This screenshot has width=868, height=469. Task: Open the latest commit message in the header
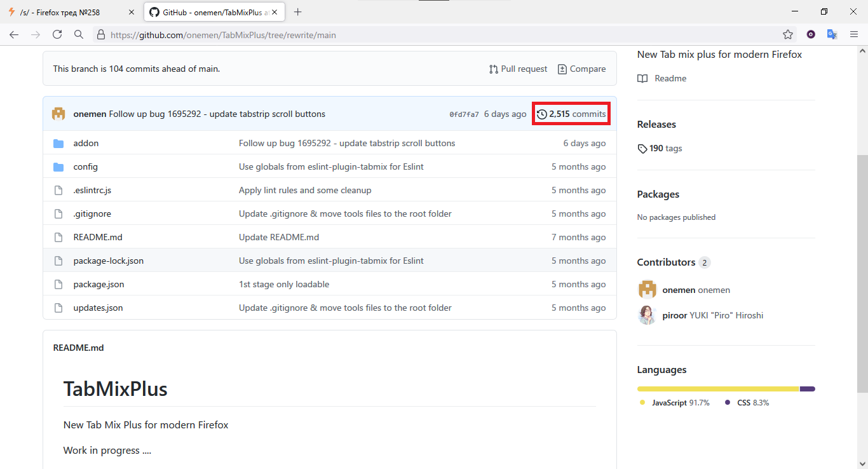click(217, 114)
